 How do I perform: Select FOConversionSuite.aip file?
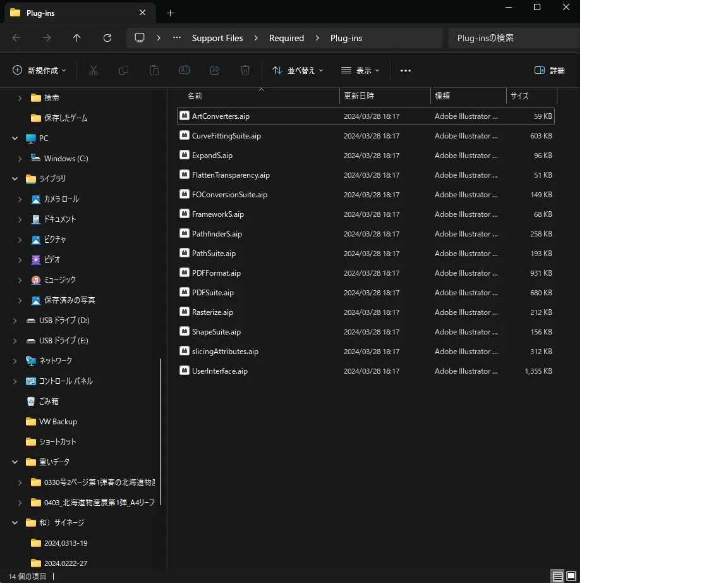(366, 194)
